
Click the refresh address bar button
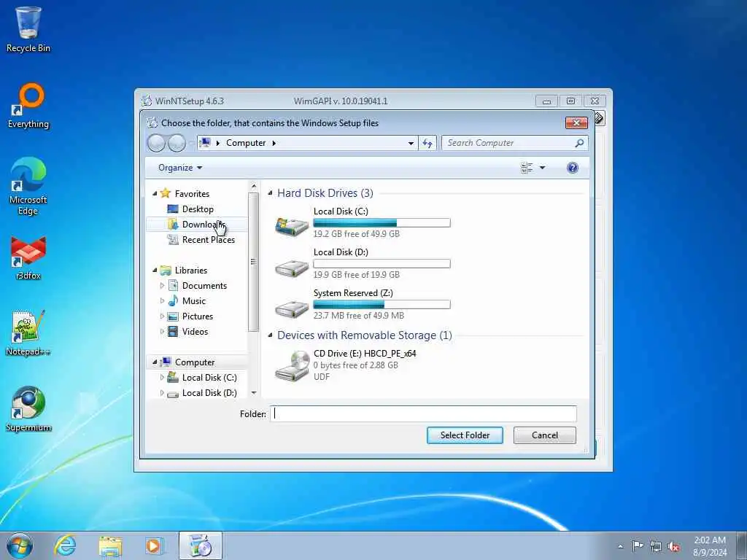pos(427,143)
